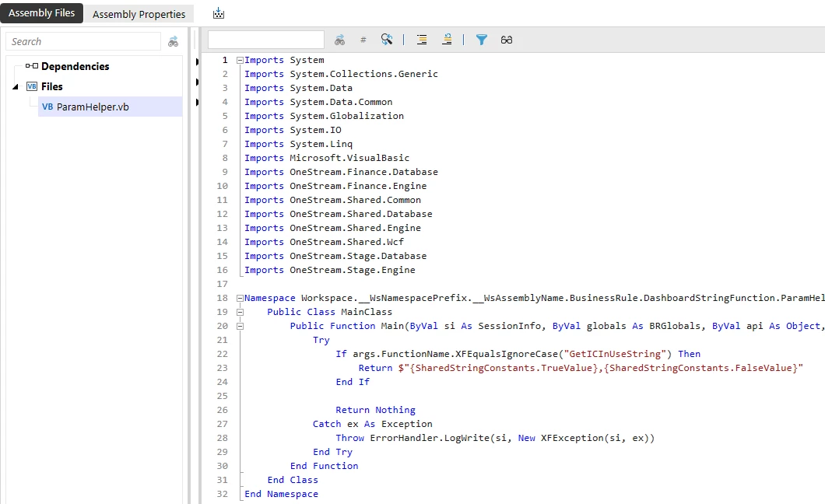Click 'Imports System.Globalization' line
Viewport: 825px width, 504px height.
tap(324, 116)
